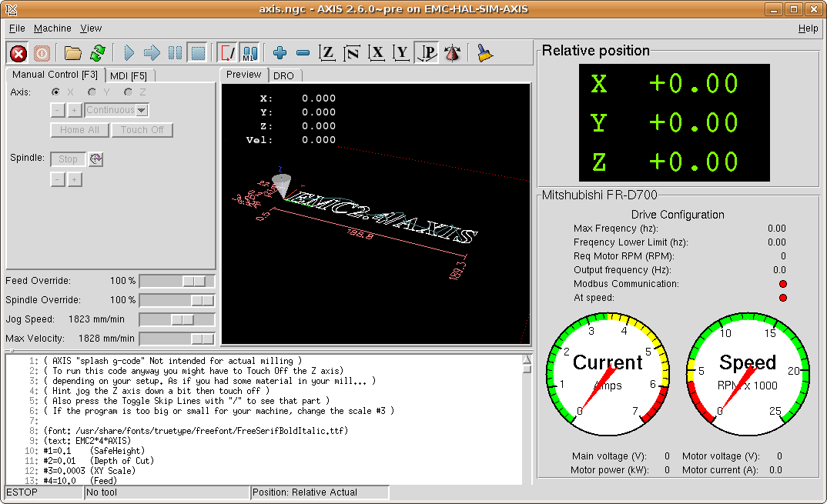Screen dimensions: 827x504
Task: Click the Home All button
Action: click(79, 130)
